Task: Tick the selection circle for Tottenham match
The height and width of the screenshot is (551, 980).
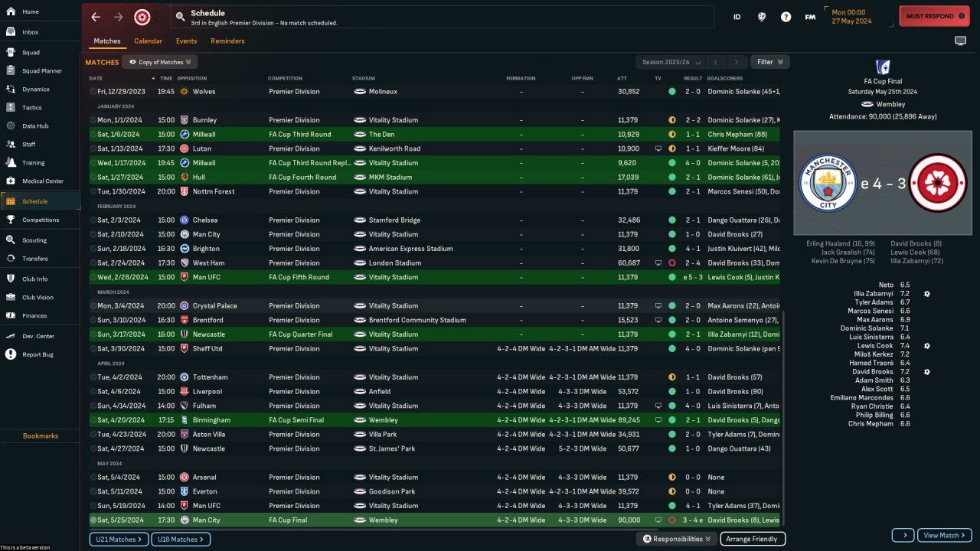Action: click(93, 377)
